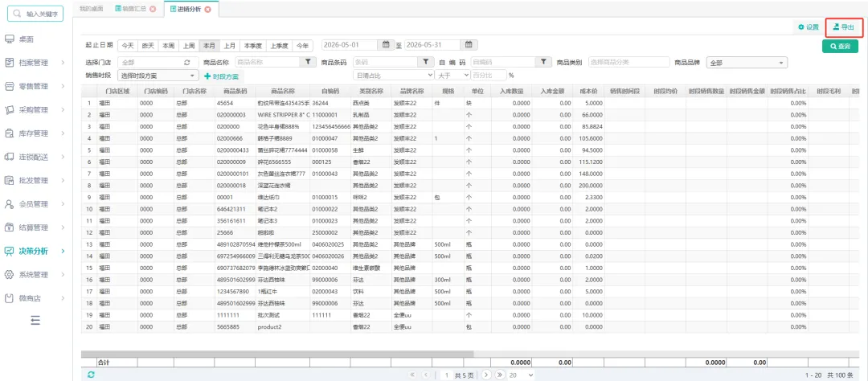This screenshot has height=381, width=868.
Task: Refresh the table using bottom-left refresh icon
Action: click(91, 375)
